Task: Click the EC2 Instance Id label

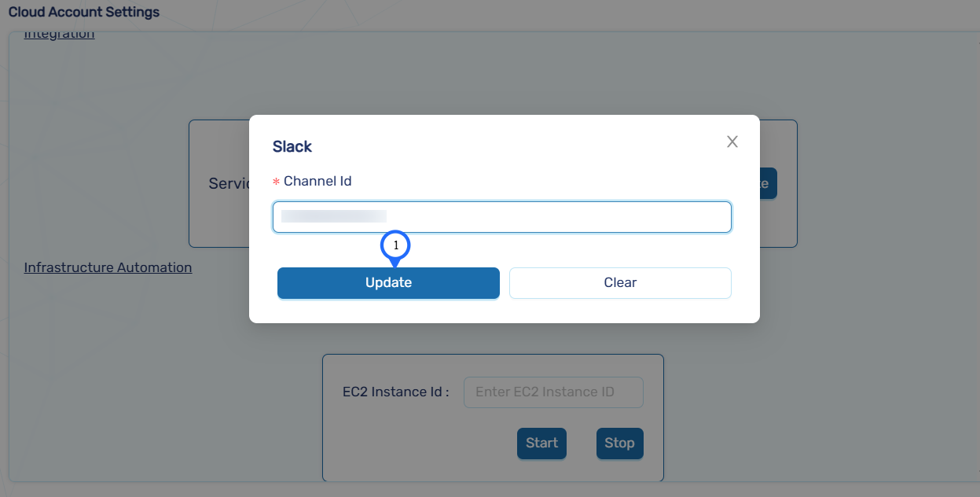Action: pyautogui.click(x=396, y=391)
